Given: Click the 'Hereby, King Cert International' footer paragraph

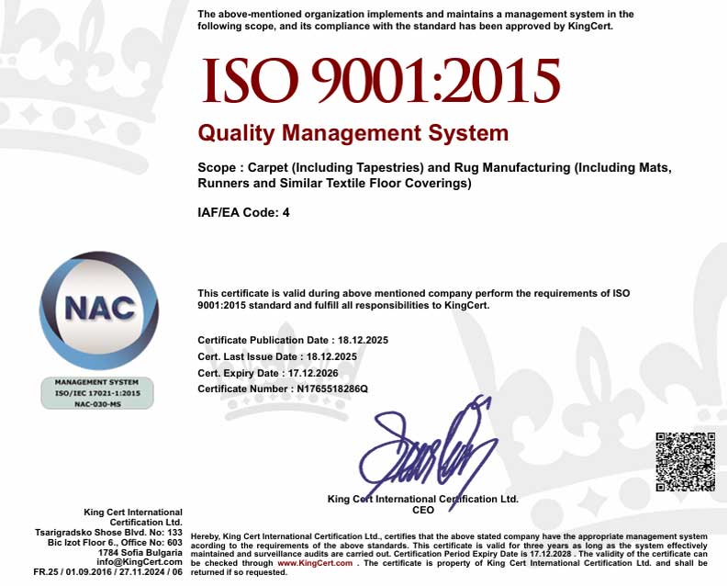Looking at the screenshot, I should (448, 554).
